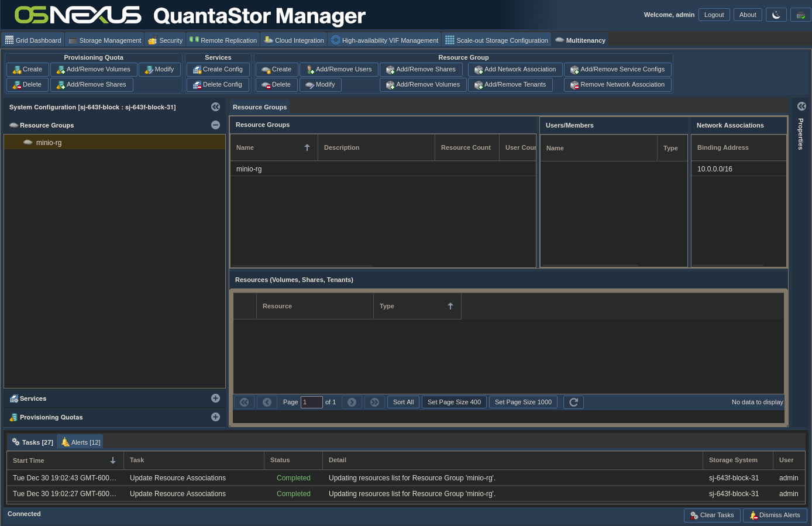
Task: Click Add/Remove Users in Resource Group
Action: click(339, 70)
